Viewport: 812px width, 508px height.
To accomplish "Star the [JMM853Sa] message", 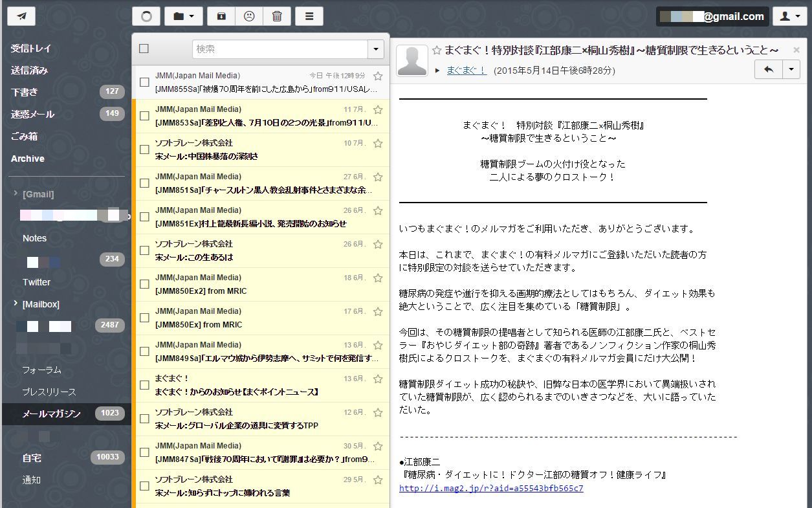I will (x=378, y=110).
